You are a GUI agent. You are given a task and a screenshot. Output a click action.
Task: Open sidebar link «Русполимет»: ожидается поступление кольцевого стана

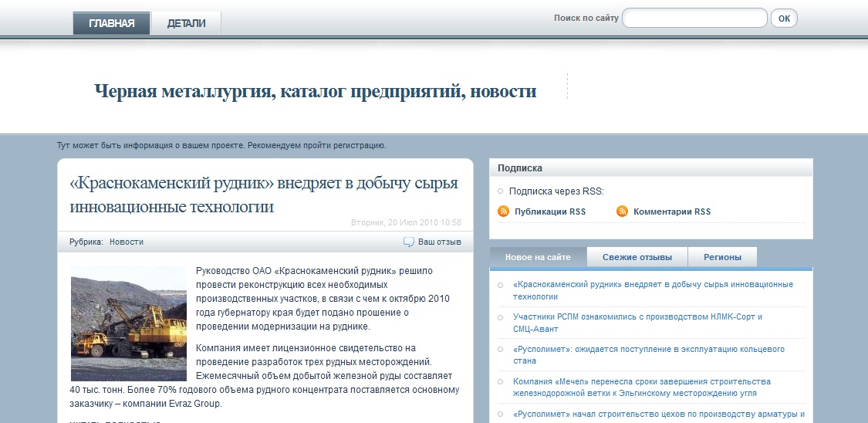pos(648,355)
